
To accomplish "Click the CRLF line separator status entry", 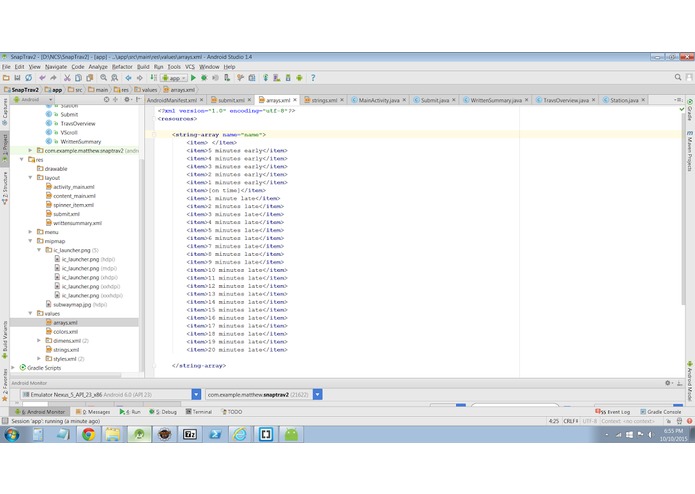I will (570, 421).
